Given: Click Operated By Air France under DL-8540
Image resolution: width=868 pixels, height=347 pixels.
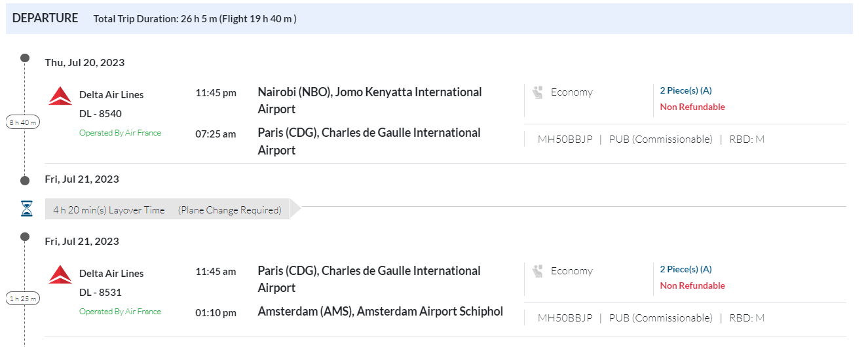Looking at the screenshot, I should [120, 133].
